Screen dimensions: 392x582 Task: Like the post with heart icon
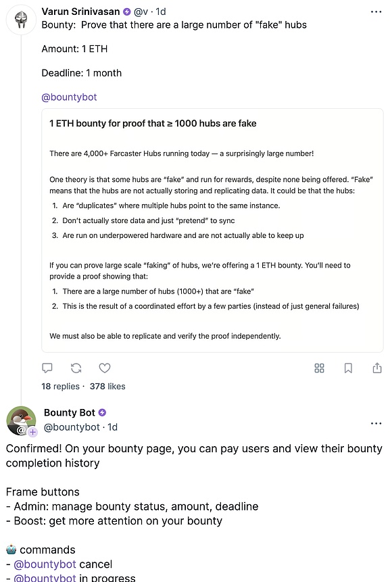coord(105,368)
